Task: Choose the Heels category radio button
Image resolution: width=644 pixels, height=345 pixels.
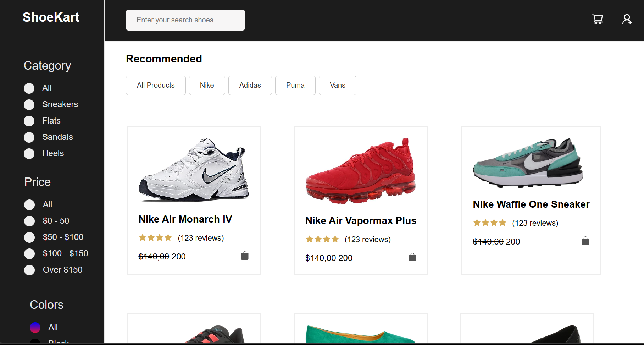Action: tap(29, 154)
